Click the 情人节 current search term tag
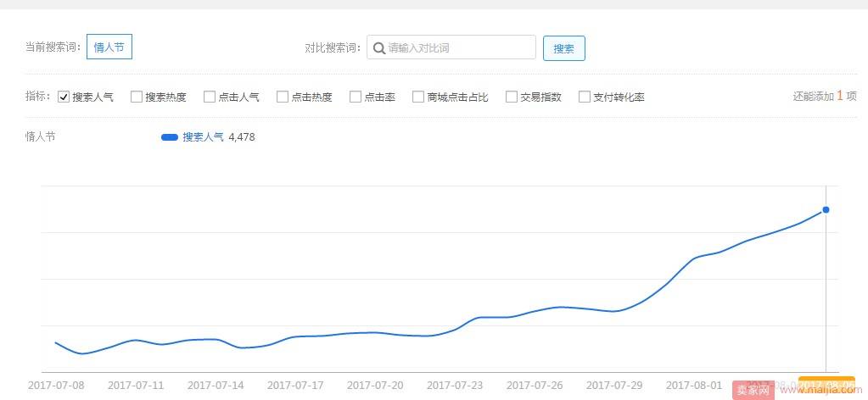Screen dimensions: 868x400 (109, 47)
